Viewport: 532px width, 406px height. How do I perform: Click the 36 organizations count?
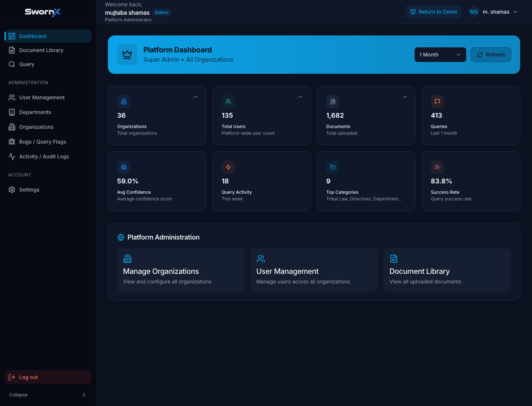[x=122, y=116]
